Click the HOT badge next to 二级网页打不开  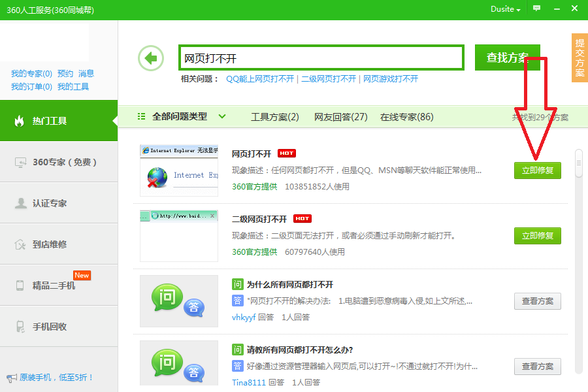tap(302, 218)
